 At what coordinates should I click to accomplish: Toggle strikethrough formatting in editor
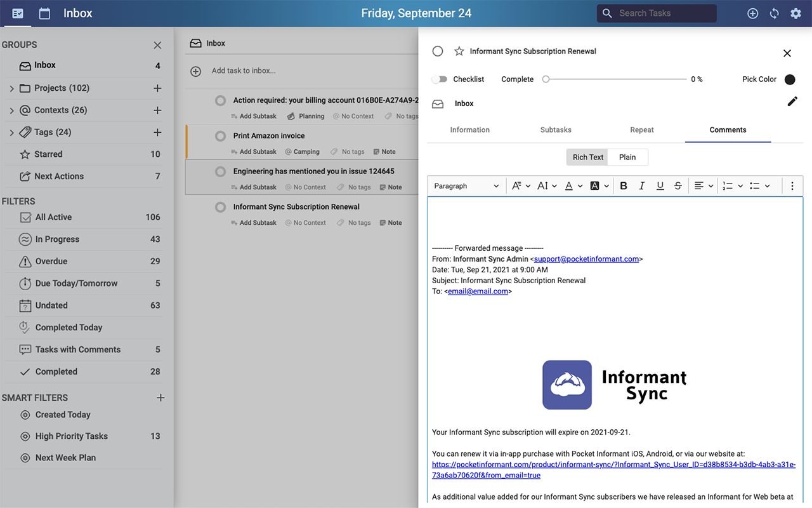click(678, 186)
